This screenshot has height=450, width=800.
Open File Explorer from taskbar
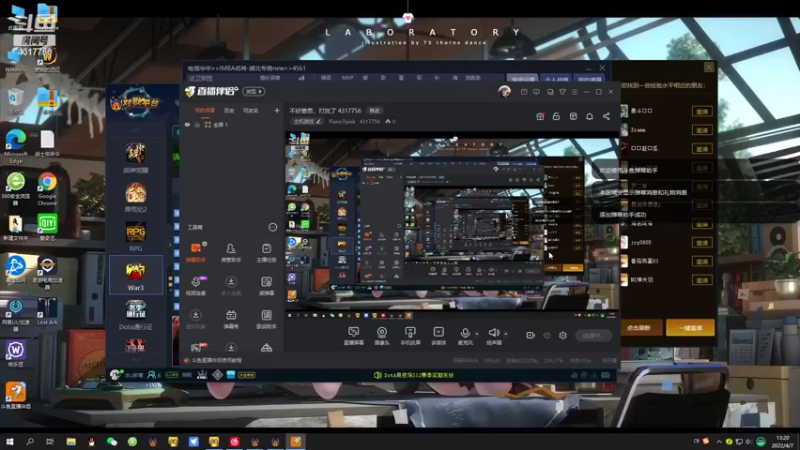tap(71, 441)
